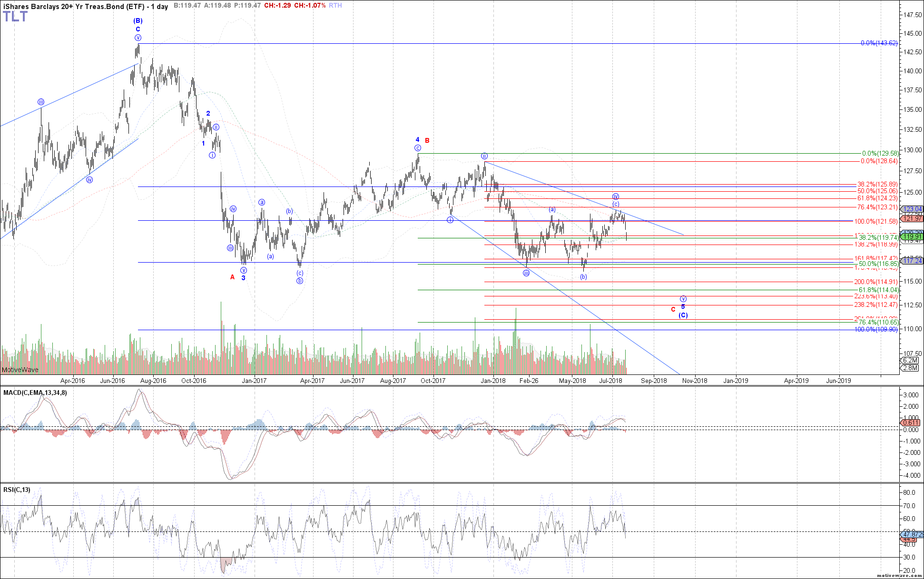Select the 61.8%(114.04) green level label
This screenshot has height=579, width=924.
[x=878, y=290]
